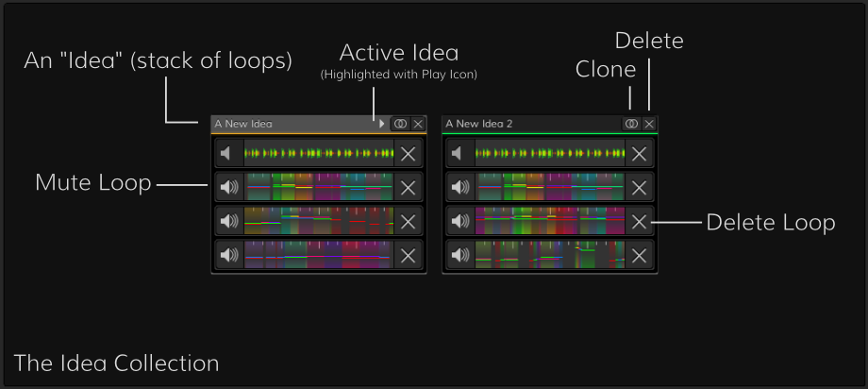Clone the idea named A New Idea
868x389 pixels.
[400, 124]
